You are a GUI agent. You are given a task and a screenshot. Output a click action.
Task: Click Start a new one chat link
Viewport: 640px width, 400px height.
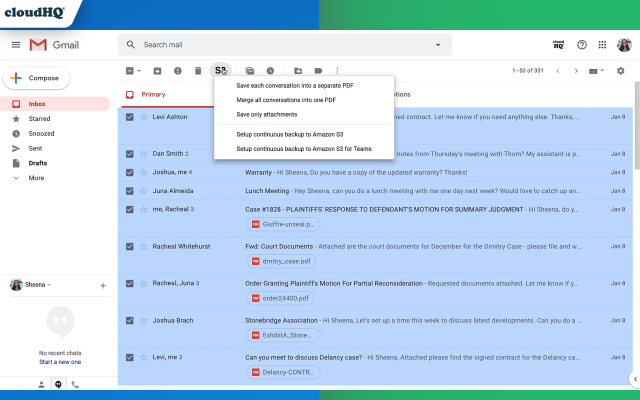[60, 362]
